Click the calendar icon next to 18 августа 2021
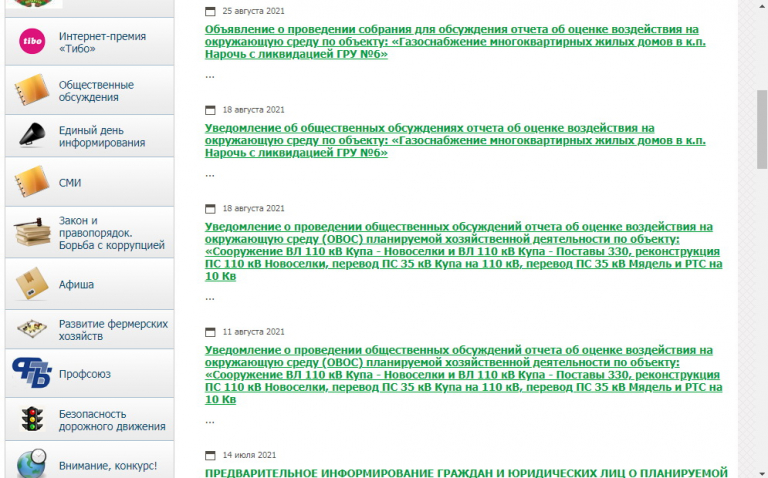The width and height of the screenshot is (768, 478). pos(210,109)
